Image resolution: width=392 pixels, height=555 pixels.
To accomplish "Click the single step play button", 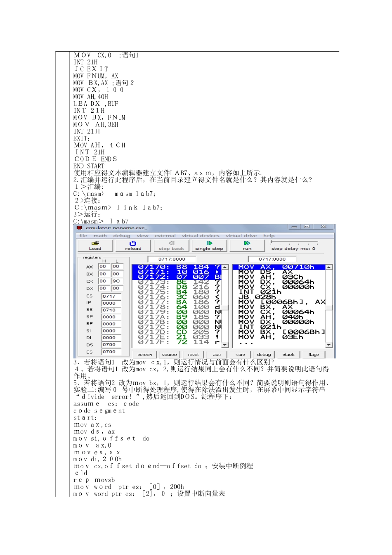I will (x=209, y=246).
